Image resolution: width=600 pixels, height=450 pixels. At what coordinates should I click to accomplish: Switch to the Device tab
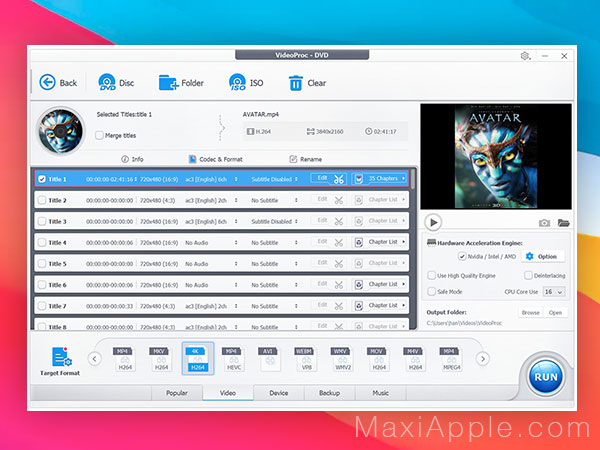point(279,393)
